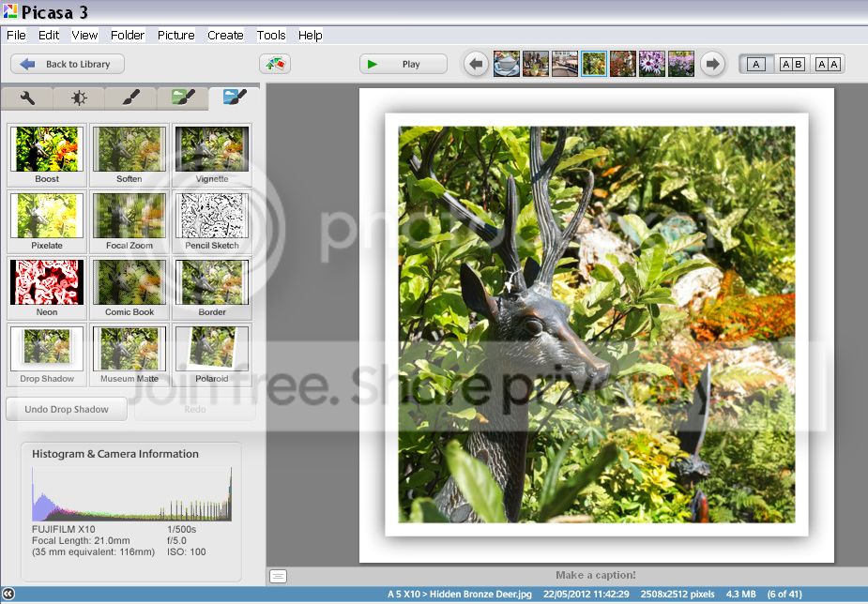Open the wrench basic fixes tab

click(27, 98)
